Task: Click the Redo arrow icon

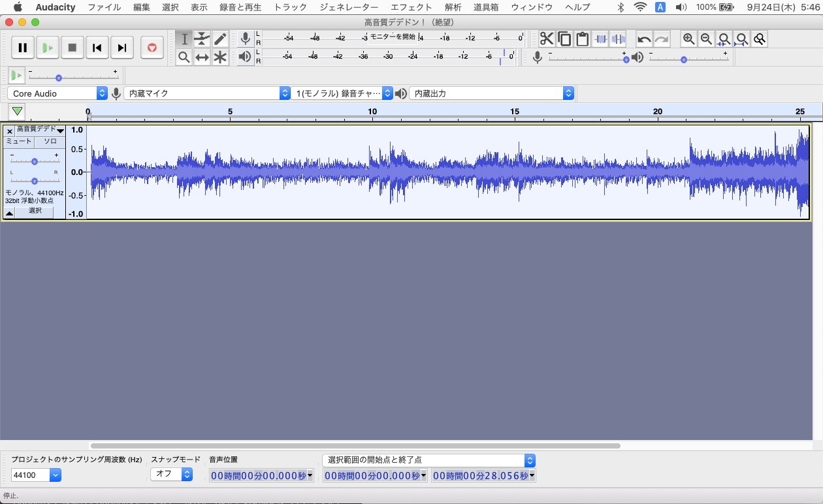Action: (662, 39)
